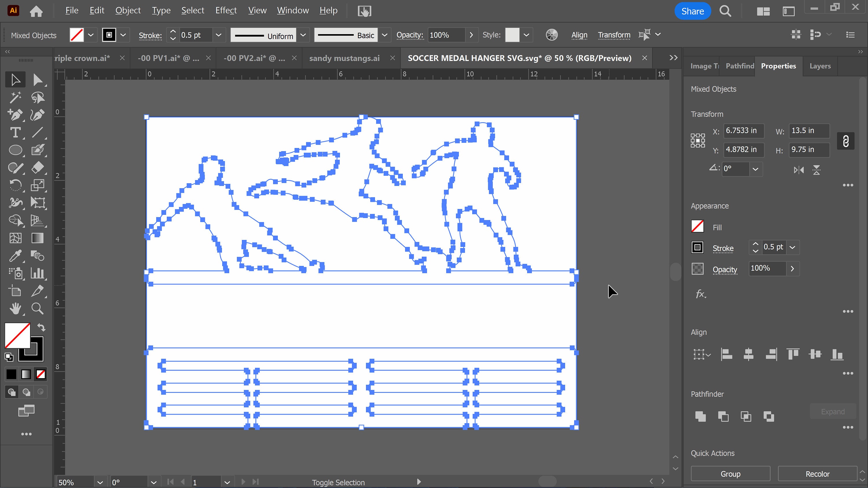Open the Uniform width profile dropdown
This screenshot has width=868, height=488.
pos(303,35)
